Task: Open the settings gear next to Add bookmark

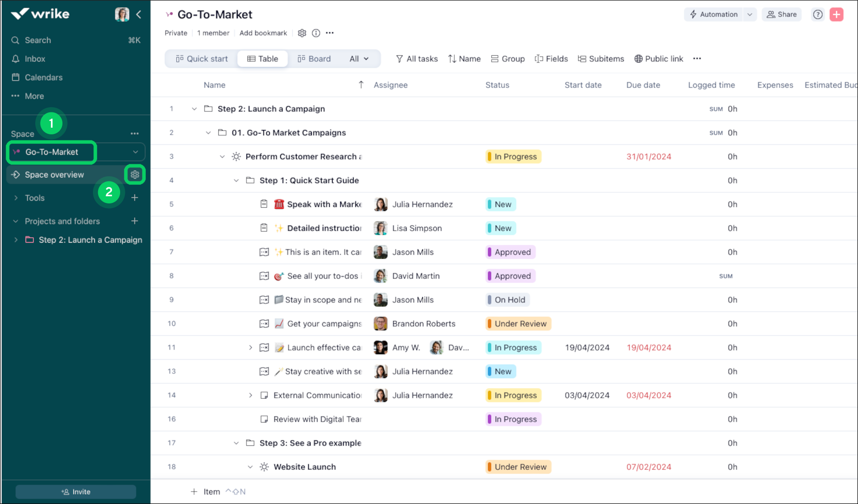Action: (302, 33)
